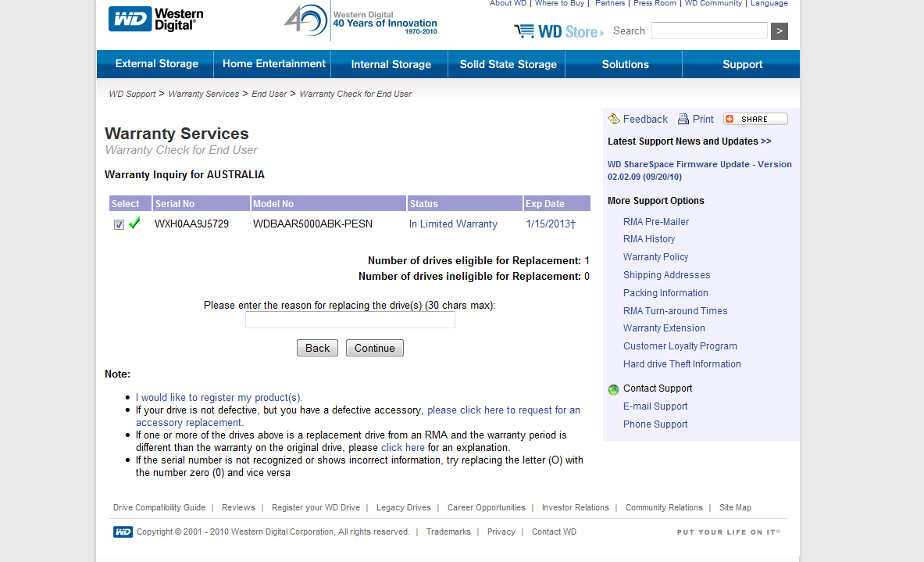The width and height of the screenshot is (924, 562).
Task: Open Phone Support link
Action: (x=655, y=424)
